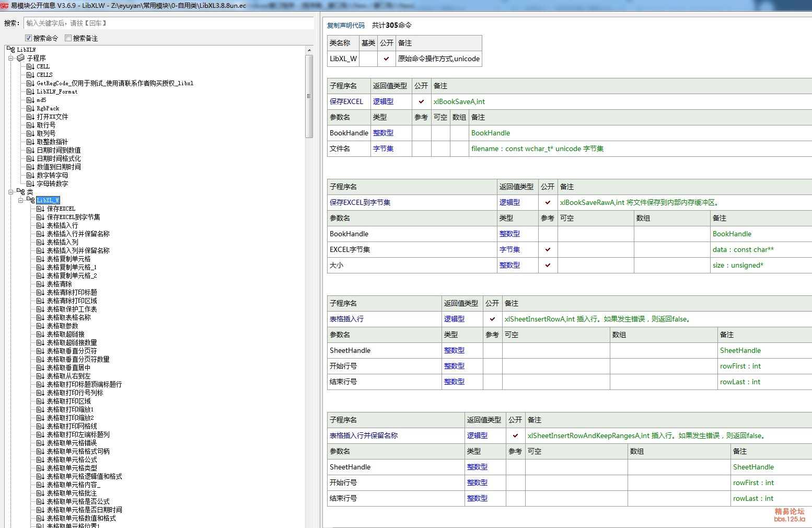Click the LibXL_W class icon
The image size is (812, 528).
point(31,200)
